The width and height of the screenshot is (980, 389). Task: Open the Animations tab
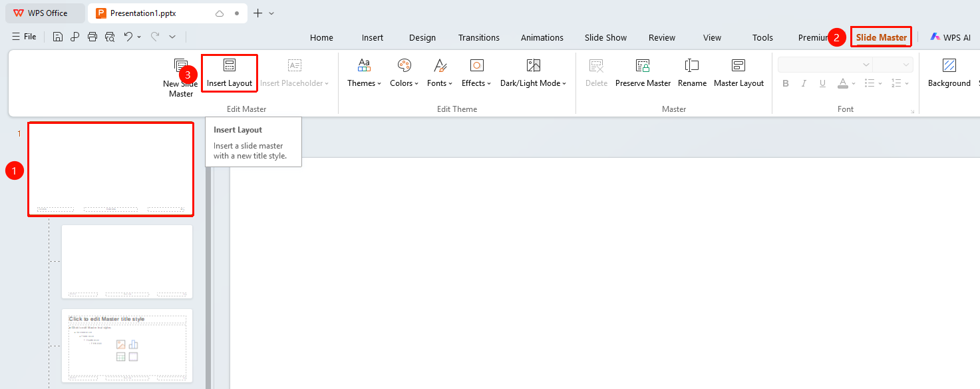542,37
